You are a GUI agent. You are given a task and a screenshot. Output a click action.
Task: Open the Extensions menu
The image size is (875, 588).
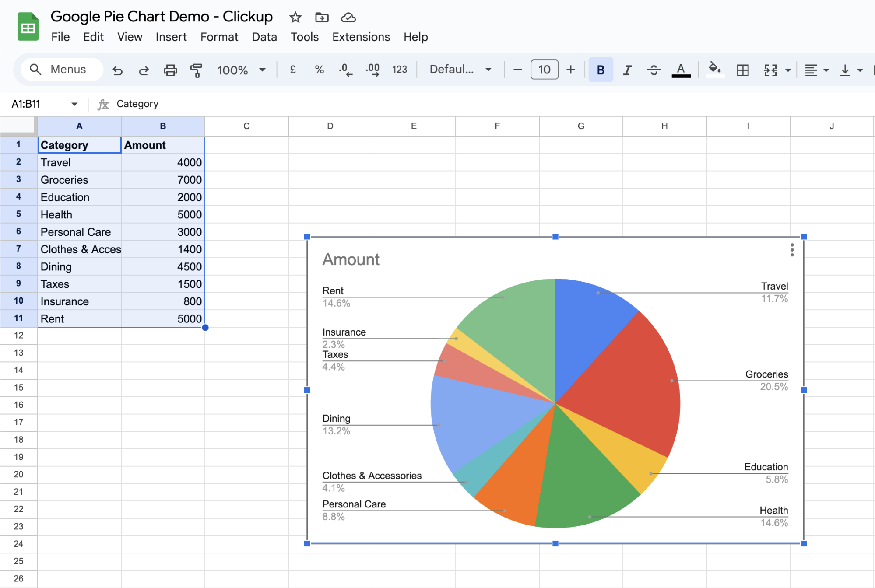pos(361,37)
